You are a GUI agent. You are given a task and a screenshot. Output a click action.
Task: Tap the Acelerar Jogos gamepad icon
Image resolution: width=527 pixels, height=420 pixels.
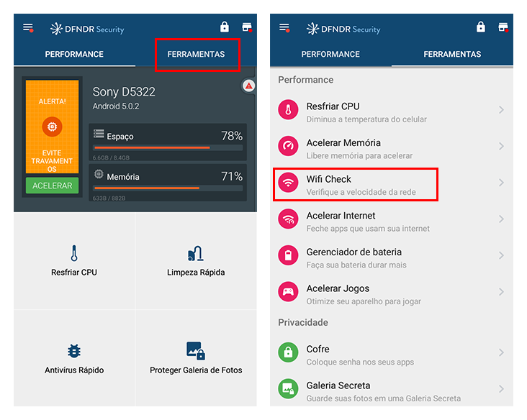pyautogui.click(x=289, y=293)
